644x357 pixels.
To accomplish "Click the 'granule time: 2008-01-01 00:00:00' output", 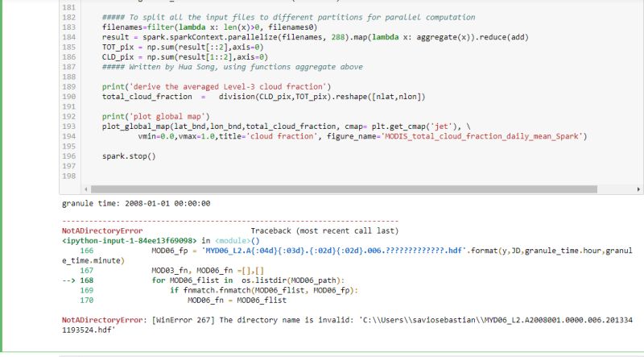I will point(136,204).
